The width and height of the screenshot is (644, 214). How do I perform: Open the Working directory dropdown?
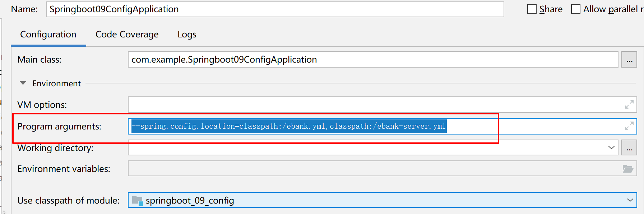coord(611,148)
